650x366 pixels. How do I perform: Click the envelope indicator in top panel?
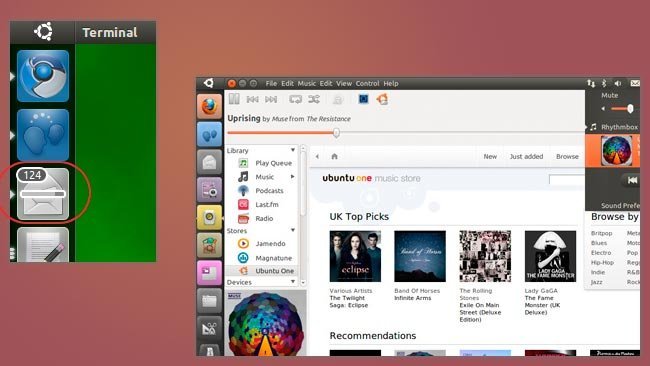(635, 83)
